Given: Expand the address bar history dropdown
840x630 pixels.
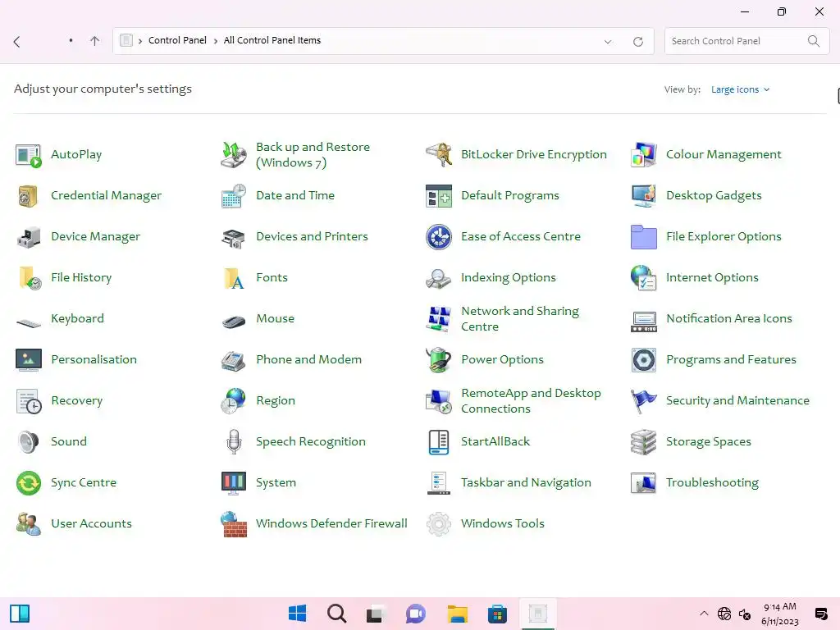Looking at the screenshot, I should coord(608,41).
